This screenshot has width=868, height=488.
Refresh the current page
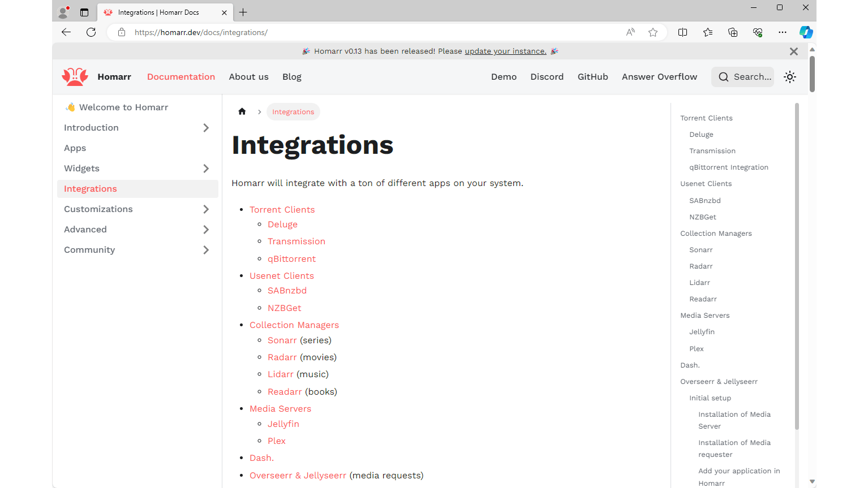pos(91,32)
